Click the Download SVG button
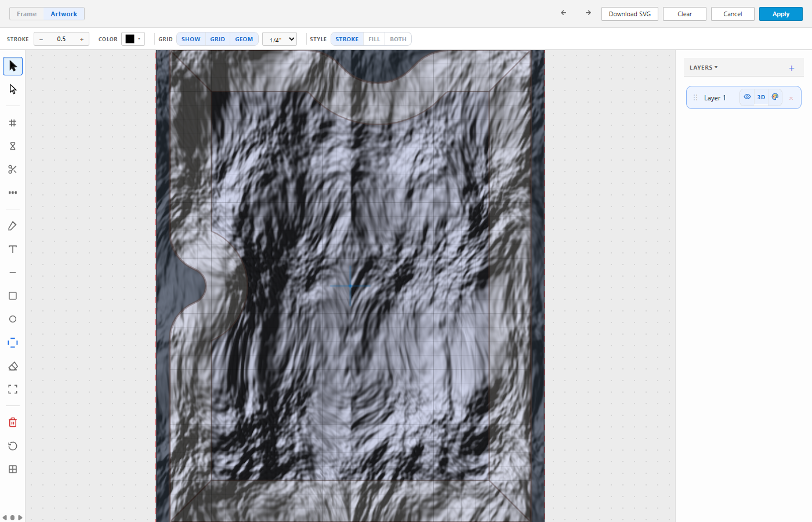Viewport: 812px width, 522px height. (x=630, y=14)
